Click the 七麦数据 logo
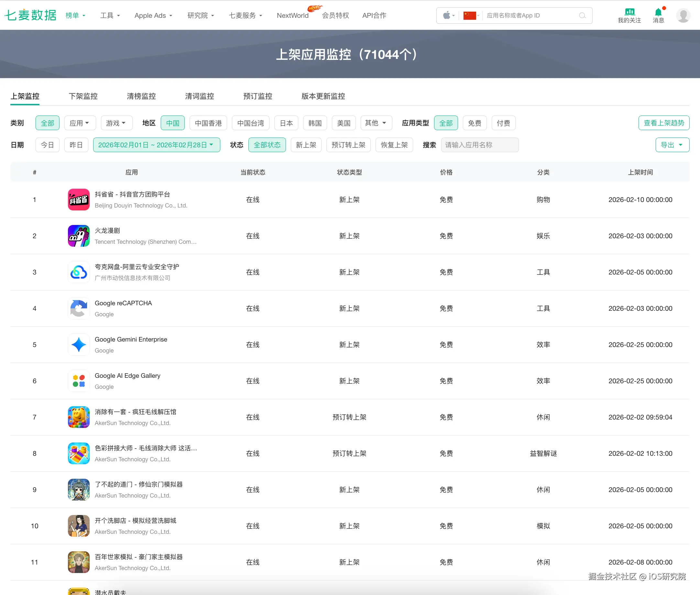This screenshot has height=595, width=700. [x=30, y=16]
